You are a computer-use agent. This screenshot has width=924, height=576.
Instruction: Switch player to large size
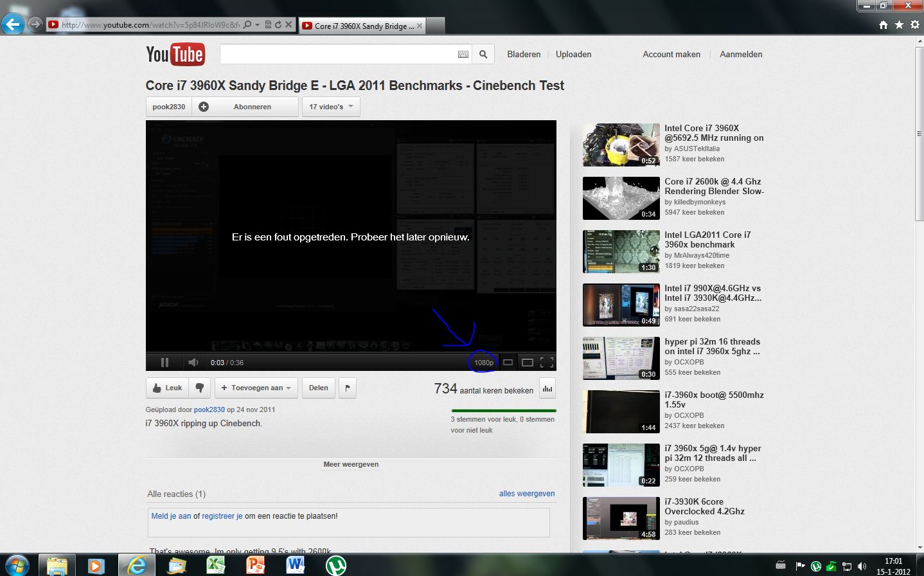pos(527,363)
